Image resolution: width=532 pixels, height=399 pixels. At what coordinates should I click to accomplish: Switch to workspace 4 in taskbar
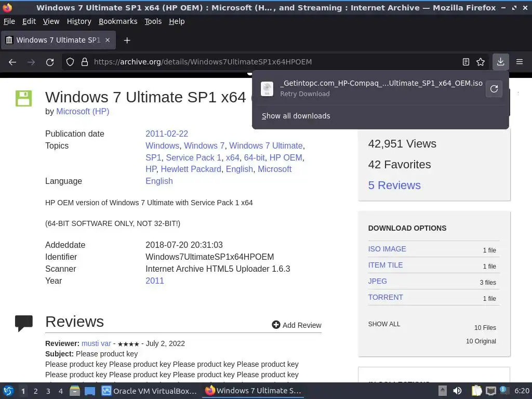click(x=61, y=391)
